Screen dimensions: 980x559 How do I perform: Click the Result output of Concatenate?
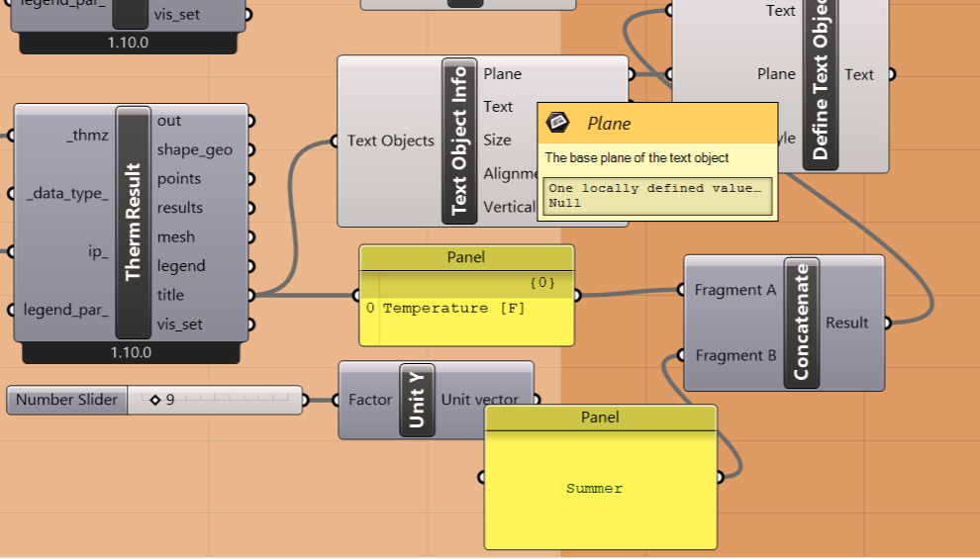(847, 323)
